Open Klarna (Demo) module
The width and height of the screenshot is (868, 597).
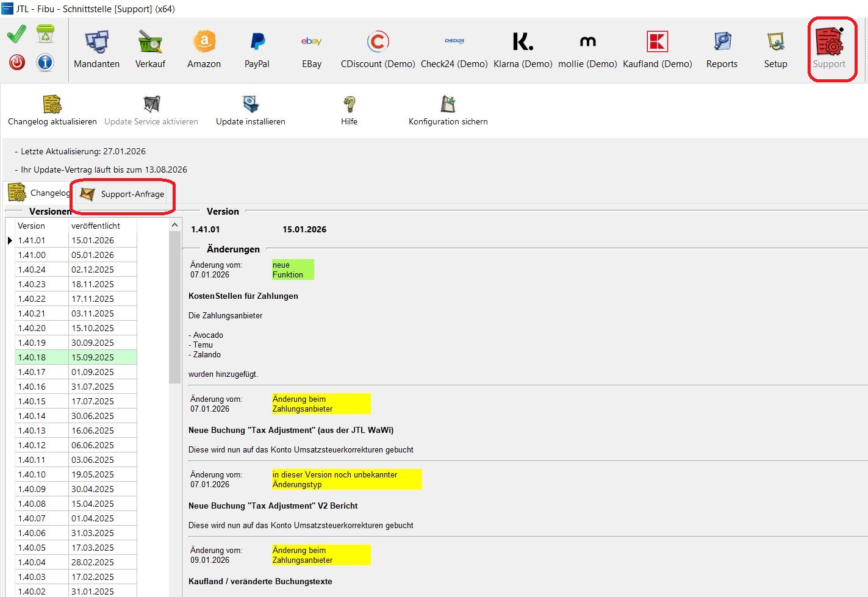523,43
